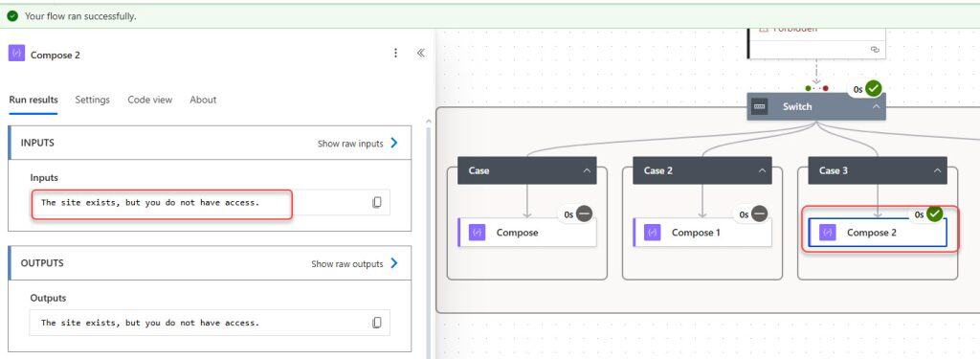This screenshot has height=359, width=980.
Task: Click the purple icon of Compose 2 card
Action: click(x=828, y=232)
